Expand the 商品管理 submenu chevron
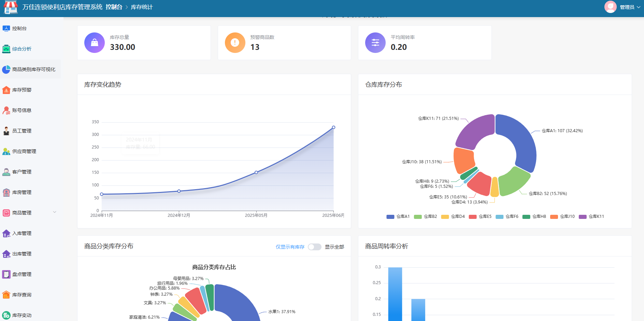 (x=55, y=212)
